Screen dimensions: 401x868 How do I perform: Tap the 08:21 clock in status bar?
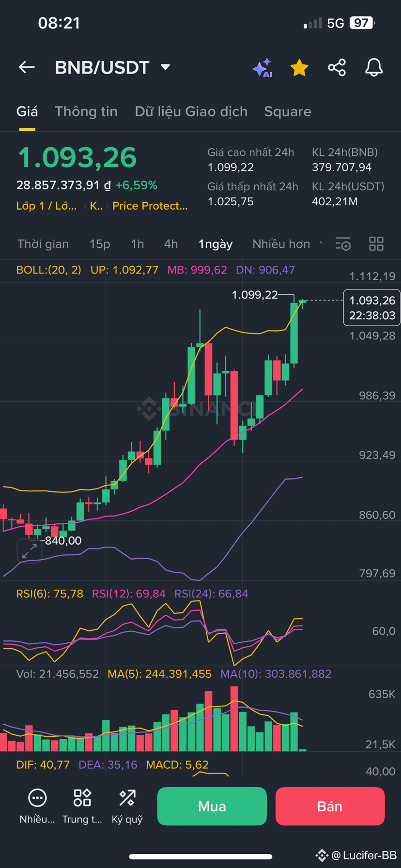coord(59,23)
